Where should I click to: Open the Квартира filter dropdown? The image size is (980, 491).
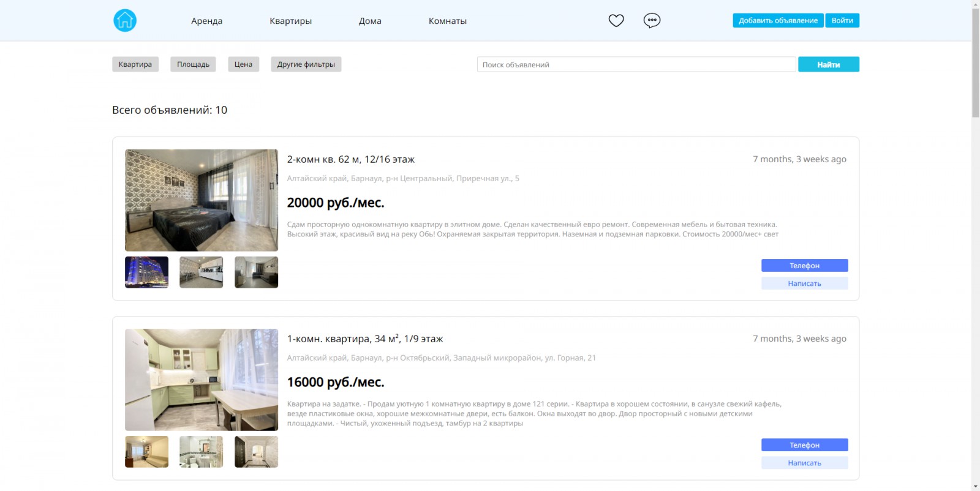pos(135,64)
